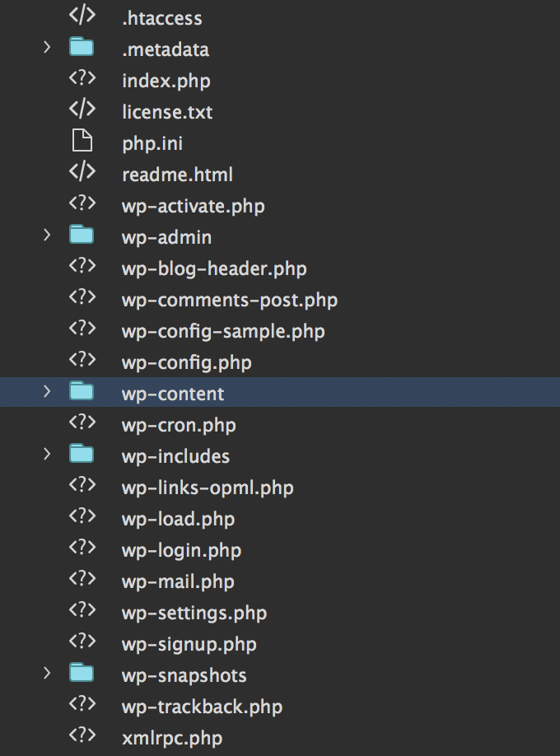Viewport: 560px width, 756px height.
Task: Select wp-load.php file name
Action: tap(178, 520)
